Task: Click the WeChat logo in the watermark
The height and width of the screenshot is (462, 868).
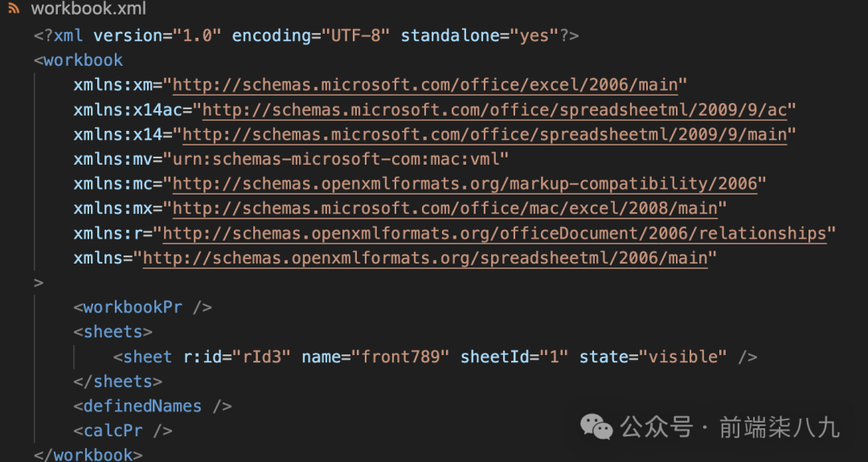Action: [x=596, y=427]
